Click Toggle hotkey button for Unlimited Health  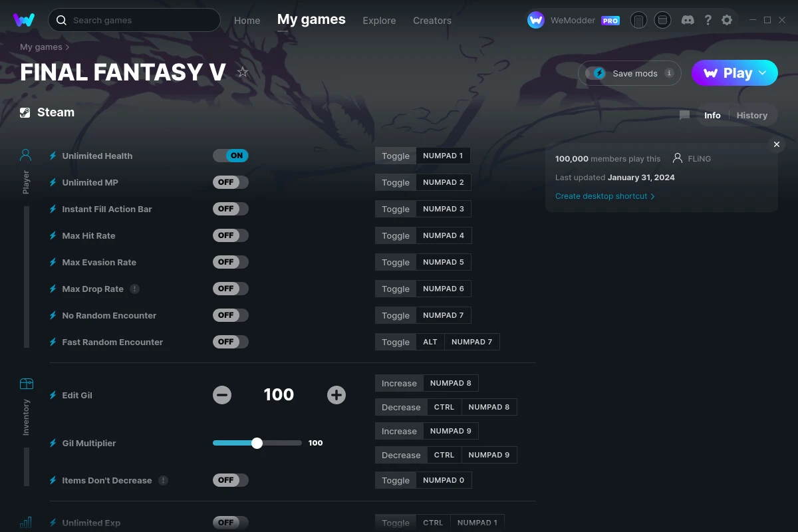click(396, 156)
